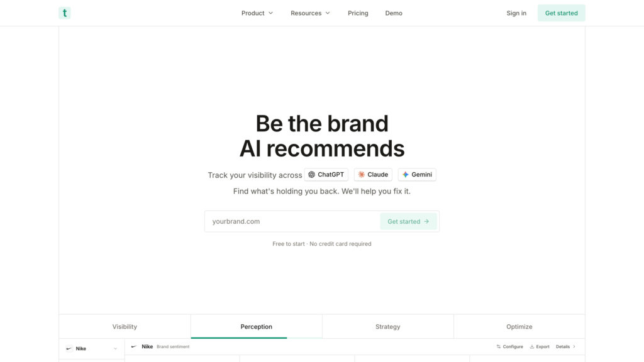This screenshot has height=362, width=644.
Task: Switch to the Visibility tab
Action: click(125, 327)
